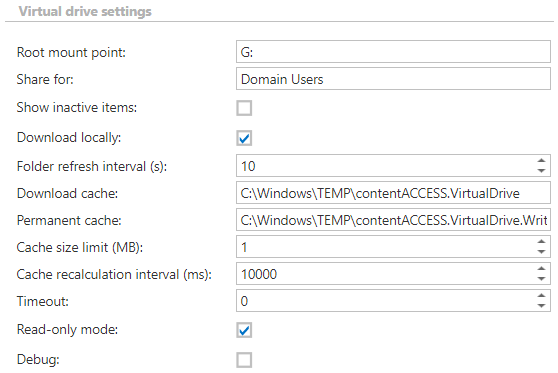Decrease Folder refresh interval with down arrow
The width and height of the screenshot is (558, 373).
point(541,170)
